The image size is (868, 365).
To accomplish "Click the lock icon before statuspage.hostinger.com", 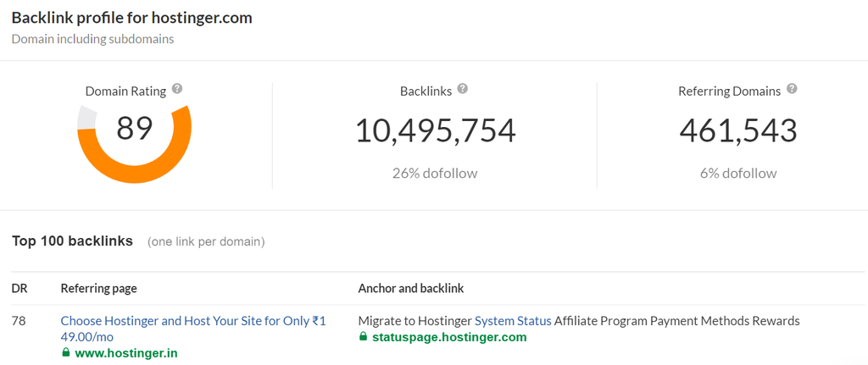I will pyautogui.click(x=364, y=337).
